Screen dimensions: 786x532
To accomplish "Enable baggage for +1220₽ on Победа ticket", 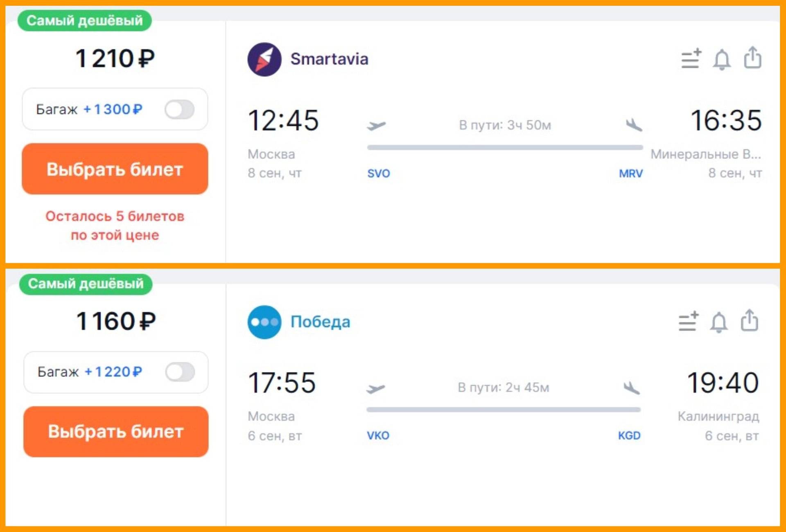I will tap(180, 372).
